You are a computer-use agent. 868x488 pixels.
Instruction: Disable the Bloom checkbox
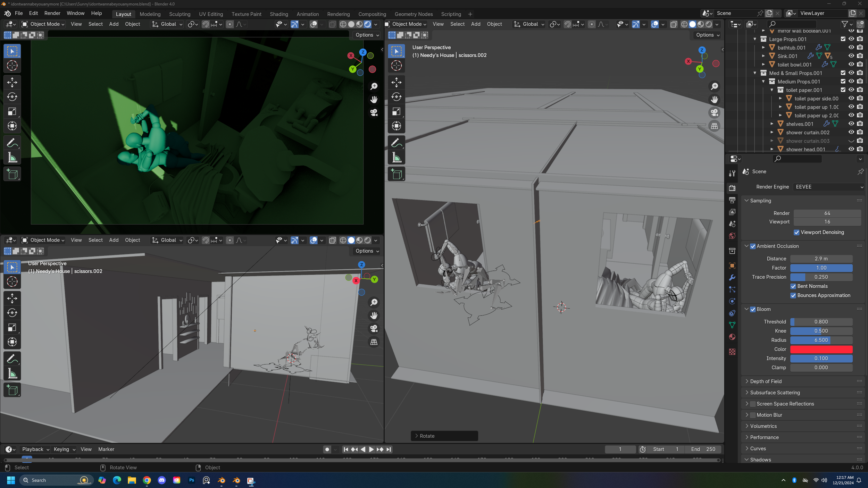[x=753, y=309]
